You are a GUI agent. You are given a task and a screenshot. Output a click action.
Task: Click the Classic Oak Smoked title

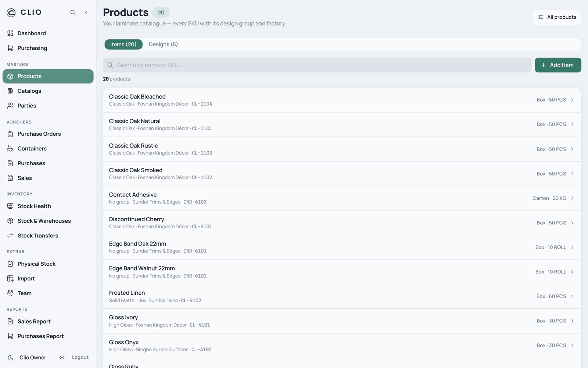(x=136, y=170)
